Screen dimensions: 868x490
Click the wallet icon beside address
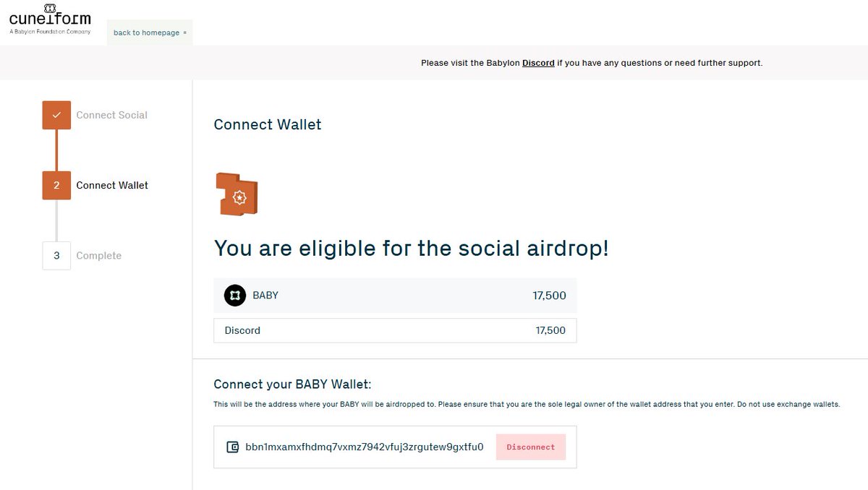coord(233,447)
